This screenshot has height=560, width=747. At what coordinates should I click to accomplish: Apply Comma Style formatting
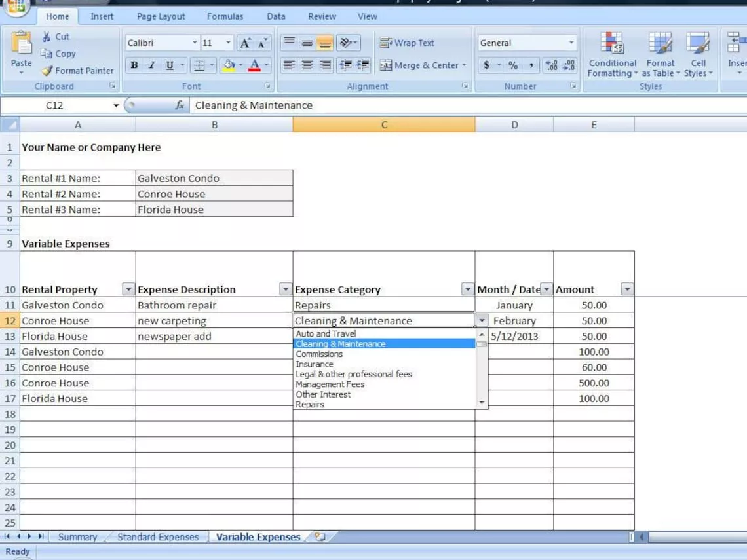pyautogui.click(x=531, y=65)
